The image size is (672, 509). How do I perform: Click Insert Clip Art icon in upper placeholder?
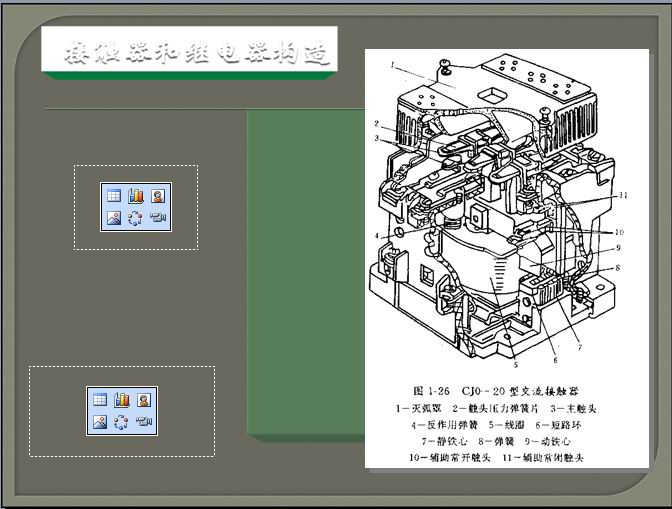coord(158,197)
